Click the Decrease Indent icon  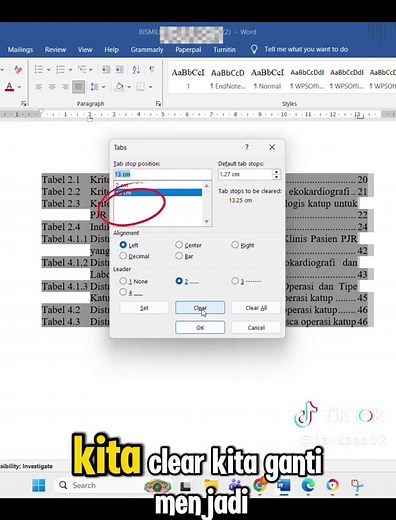106,69
